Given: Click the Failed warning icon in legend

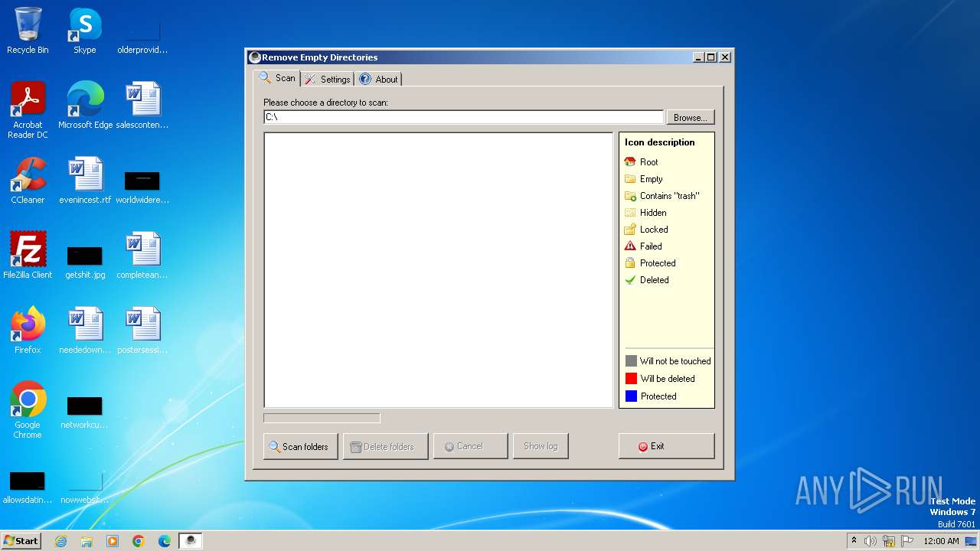Looking at the screenshot, I should click(630, 246).
